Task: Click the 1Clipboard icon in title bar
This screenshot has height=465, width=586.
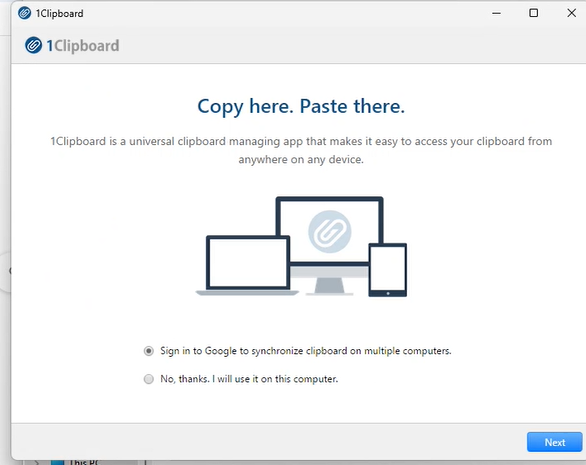Action: (x=25, y=13)
